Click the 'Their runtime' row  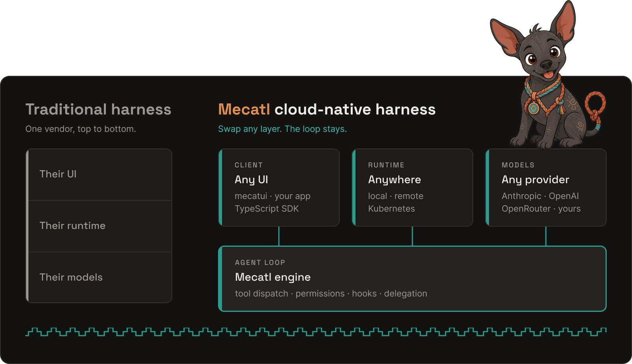coord(99,226)
